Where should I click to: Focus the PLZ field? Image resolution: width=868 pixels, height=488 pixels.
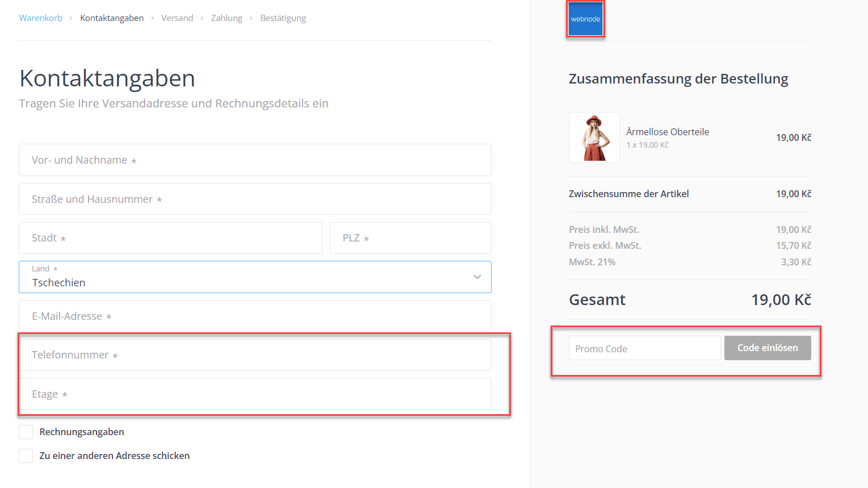[410, 238]
